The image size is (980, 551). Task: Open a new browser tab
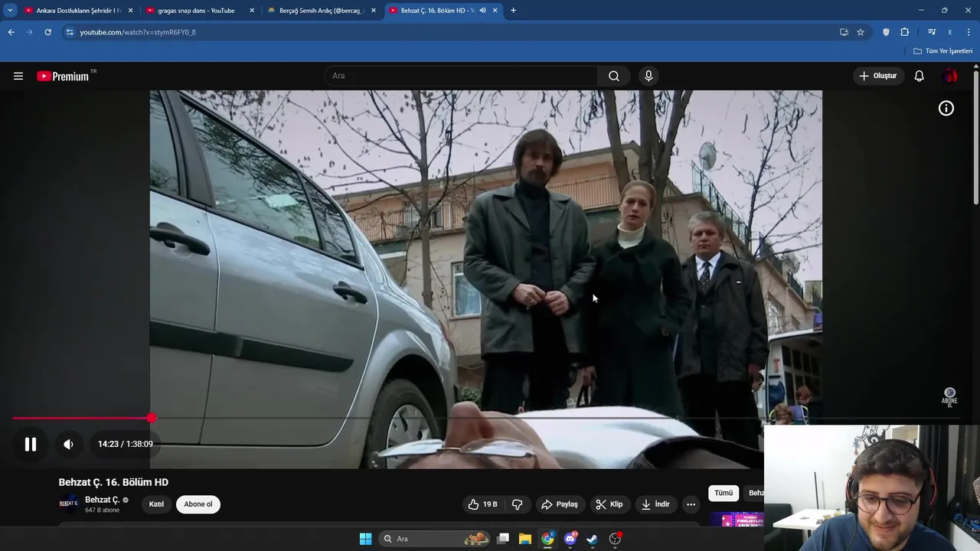tap(513, 11)
